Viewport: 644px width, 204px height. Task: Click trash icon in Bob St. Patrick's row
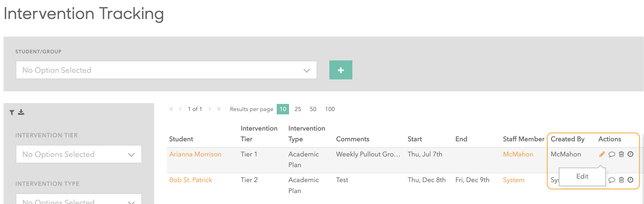click(621, 180)
